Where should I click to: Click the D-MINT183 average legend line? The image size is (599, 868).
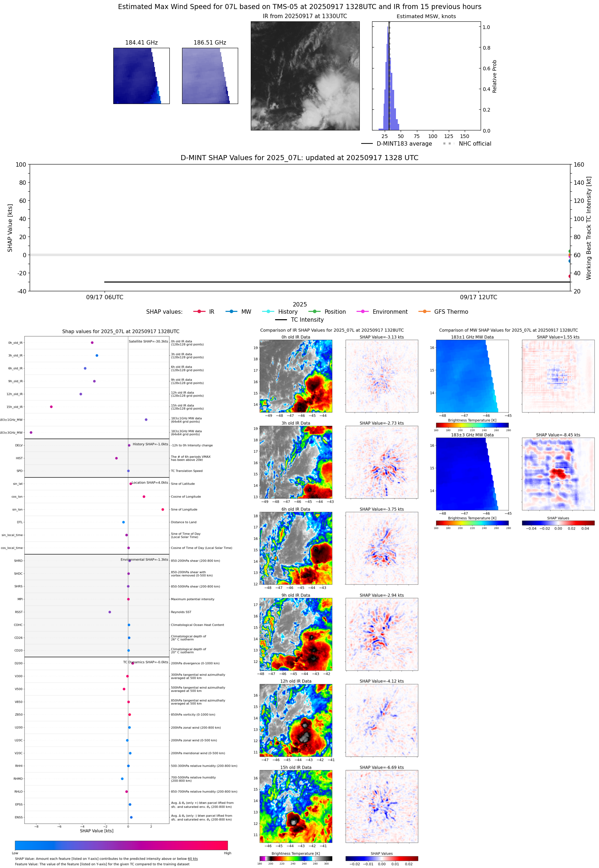tap(367, 143)
